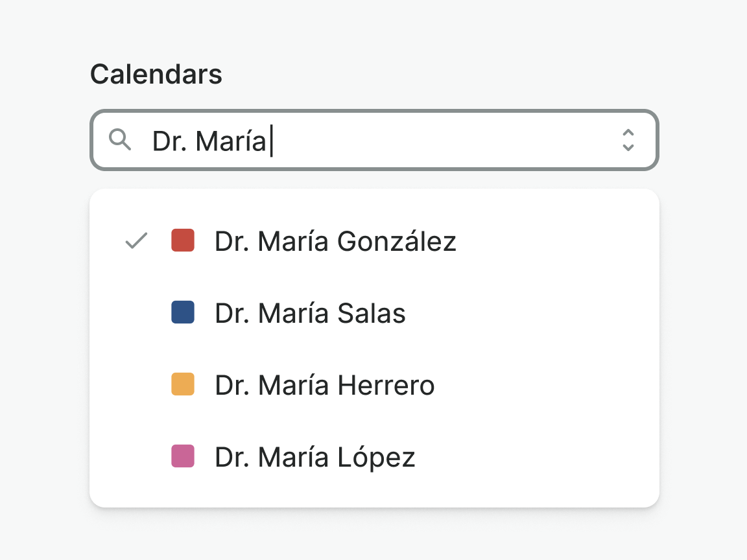Click the orange swatch for Dr. María Herrero
The height and width of the screenshot is (560, 747).
183,384
